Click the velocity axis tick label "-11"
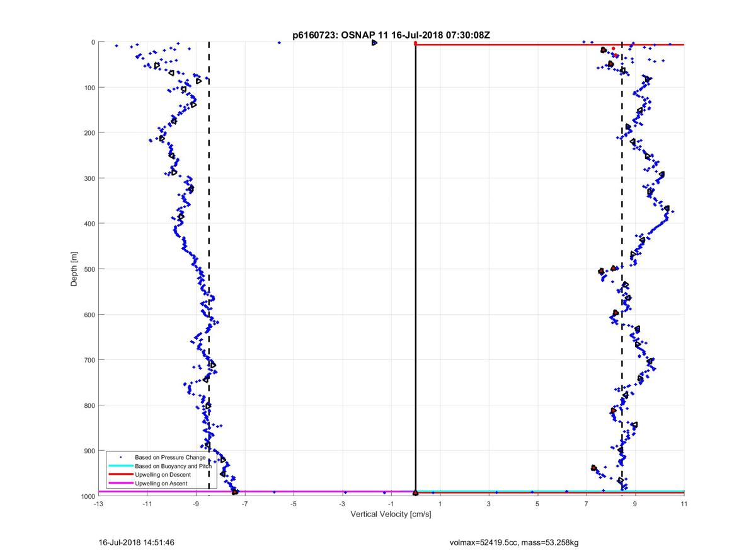Image resolution: width=756 pixels, height=558 pixels. 147,504
